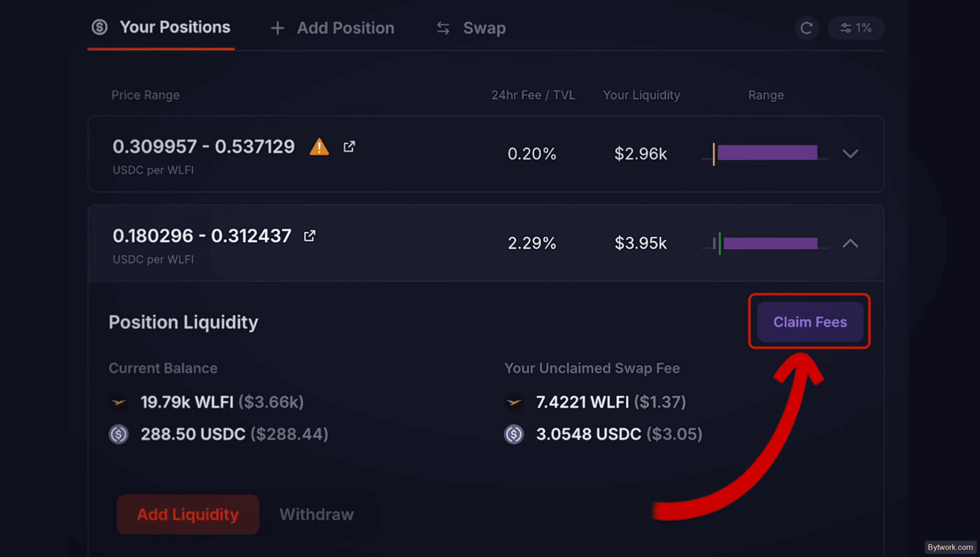Collapse the 0.180296 - 0.312437 position row
Image resolution: width=980 pixels, height=557 pixels.
[851, 243]
